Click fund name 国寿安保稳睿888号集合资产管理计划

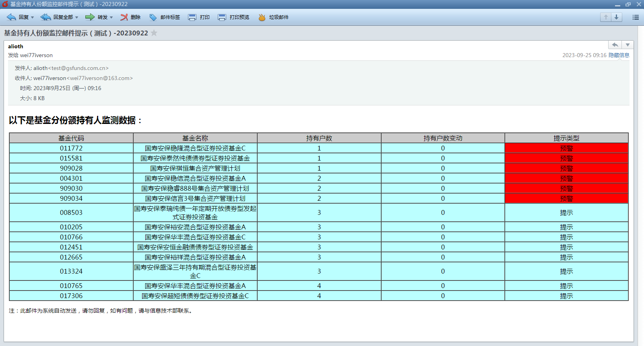[195, 188]
